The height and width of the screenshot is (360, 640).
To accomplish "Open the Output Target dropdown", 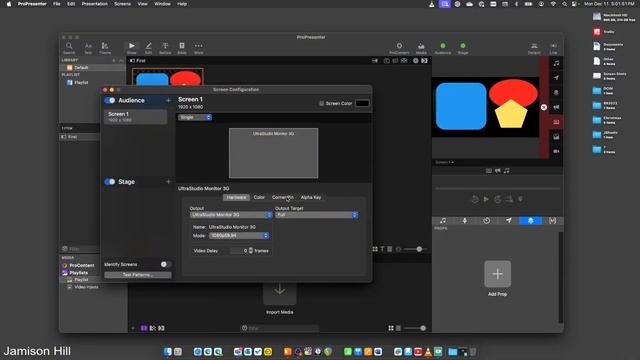I will click(316, 215).
